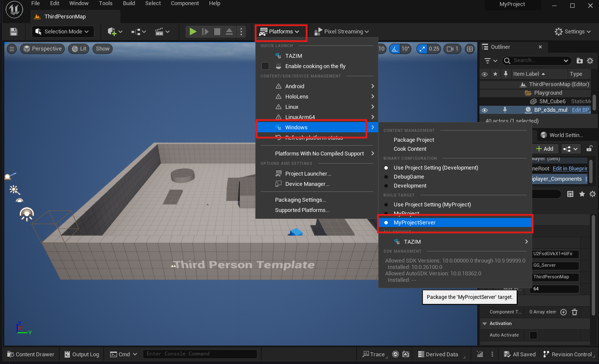Click the Eject from player button

[229, 32]
